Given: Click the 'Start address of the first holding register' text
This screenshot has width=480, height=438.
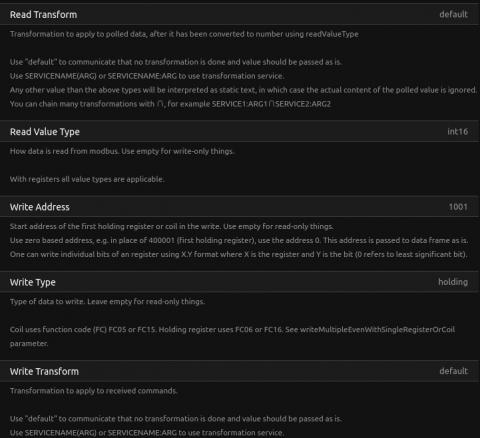Looking at the screenshot, I should tap(171, 226).
